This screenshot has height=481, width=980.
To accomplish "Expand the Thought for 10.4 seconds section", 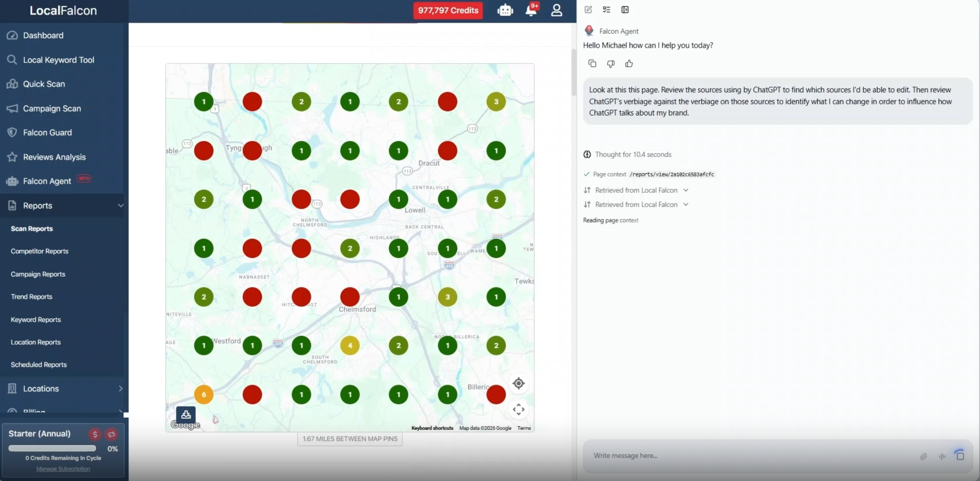I will (x=627, y=155).
